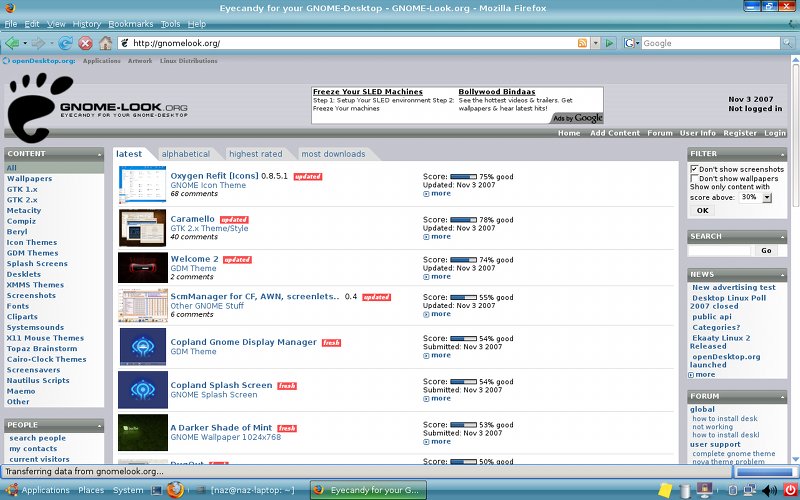The image size is (800, 500).
Task: Open the Icon Themes category link
Action: 32,242
